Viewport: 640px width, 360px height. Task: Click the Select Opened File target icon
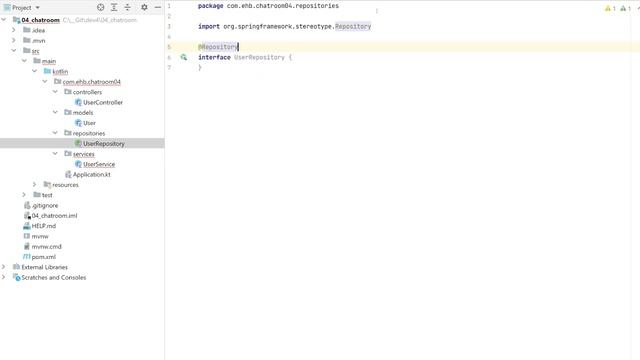[x=100, y=7]
